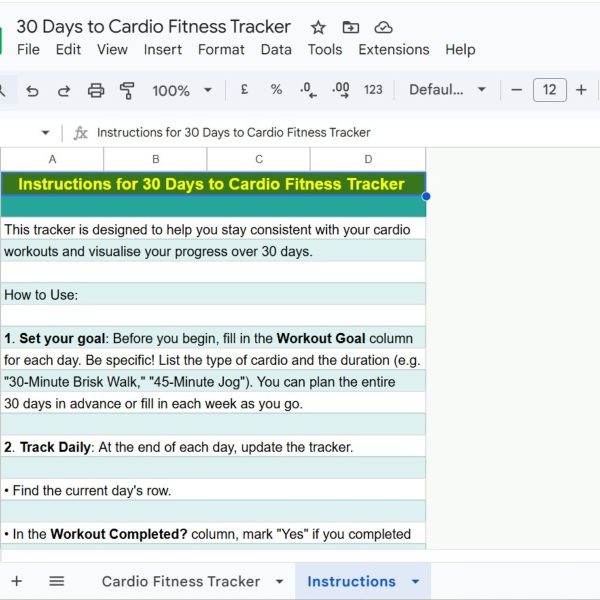Screen dimensions: 600x600
Task: Click the '30-Minute Brisk Walk' row
Action: click(213, 382)
